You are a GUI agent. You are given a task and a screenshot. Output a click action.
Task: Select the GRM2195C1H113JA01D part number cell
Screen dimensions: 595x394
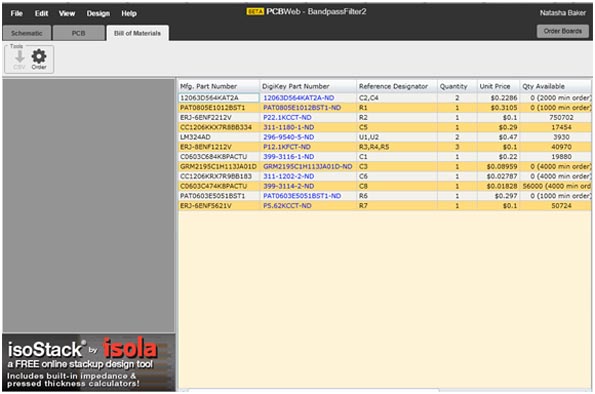click(x=219, y=167)
